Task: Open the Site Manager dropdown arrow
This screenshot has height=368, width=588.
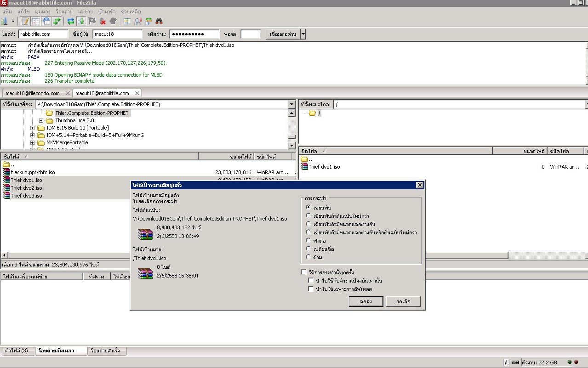Action: (13, 21)
